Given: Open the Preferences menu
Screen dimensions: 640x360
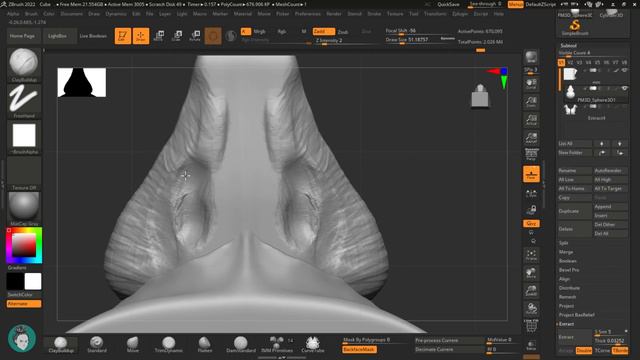Looking at the screenshot, I should (x=308, y=14).
